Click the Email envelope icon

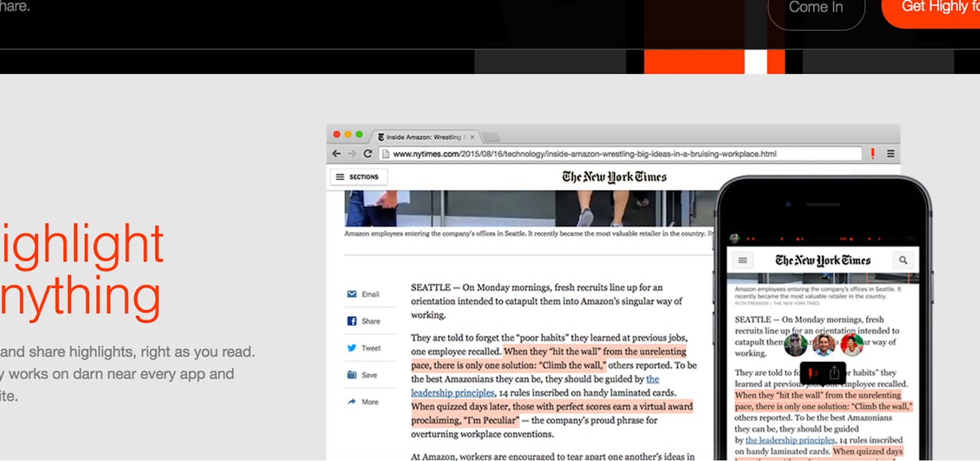(352, 294)
